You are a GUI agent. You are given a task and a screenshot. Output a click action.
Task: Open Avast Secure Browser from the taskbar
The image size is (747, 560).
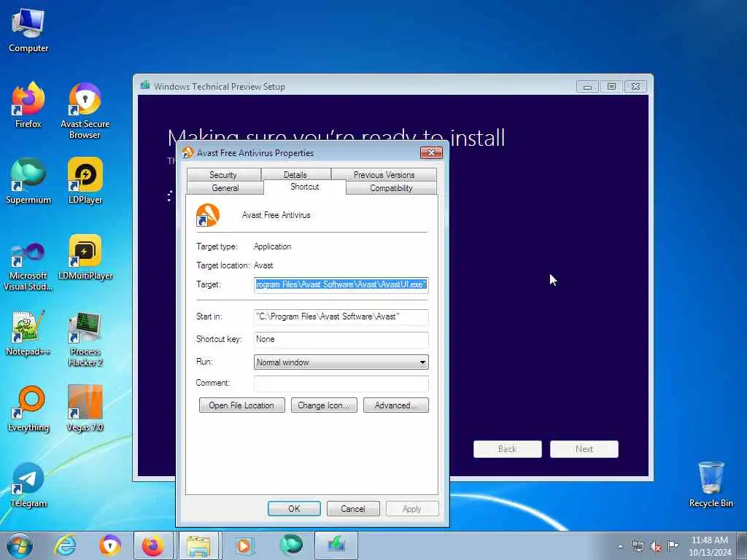click(x=110, y=545)
